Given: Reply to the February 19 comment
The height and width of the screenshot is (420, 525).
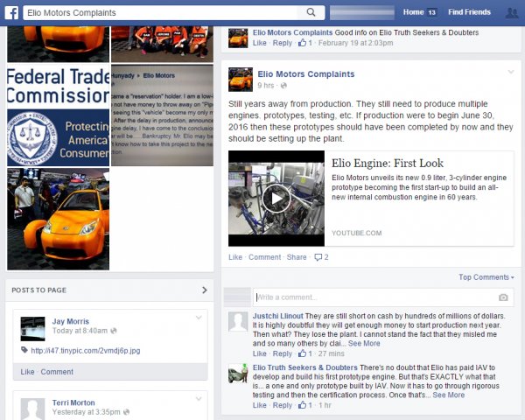Looking at the screenshot, I should 283,43.
